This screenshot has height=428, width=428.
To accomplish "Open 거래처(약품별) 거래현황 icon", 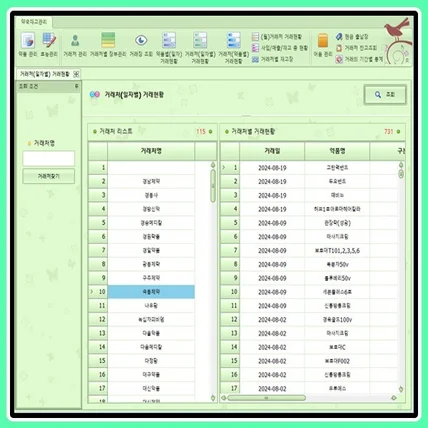I will (234, 48).
